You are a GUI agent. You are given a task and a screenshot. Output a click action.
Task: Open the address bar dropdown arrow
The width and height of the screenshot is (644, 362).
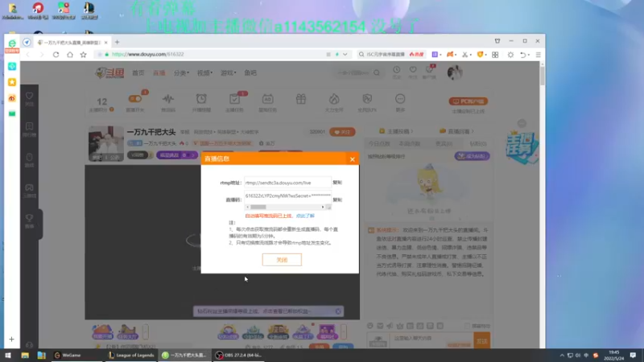pos(345,54)
